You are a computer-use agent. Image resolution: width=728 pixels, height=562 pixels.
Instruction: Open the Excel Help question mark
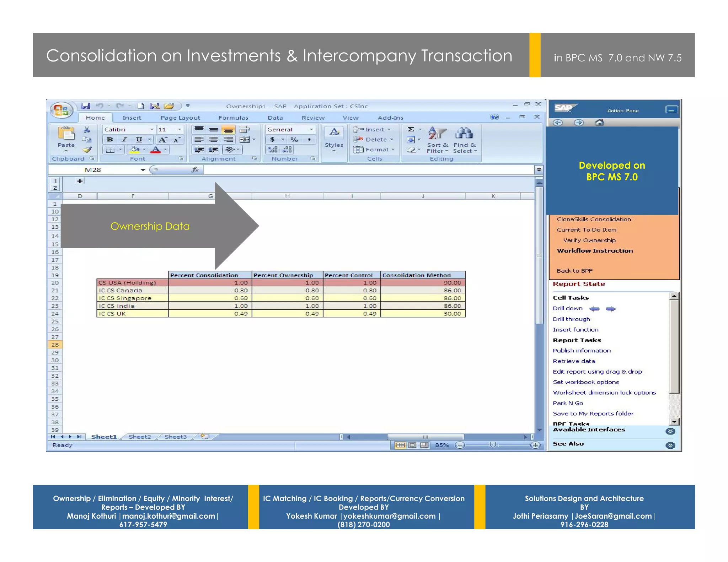tap(494, 117)
